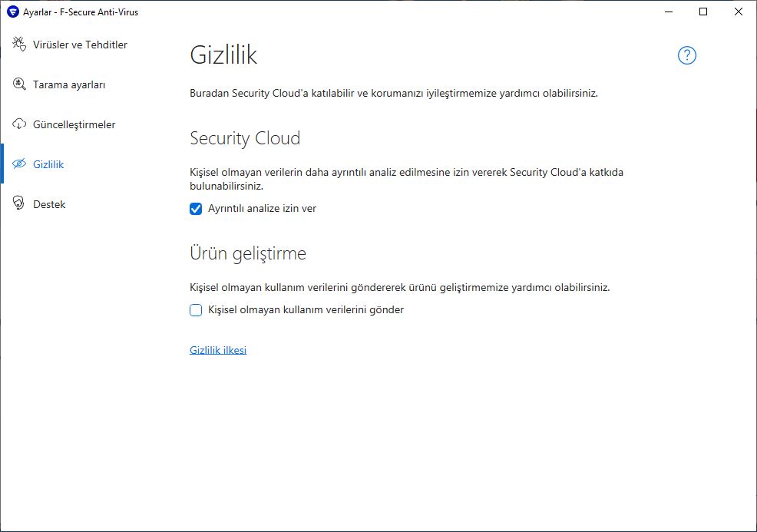Maximize the Ayarlar window

703,12
